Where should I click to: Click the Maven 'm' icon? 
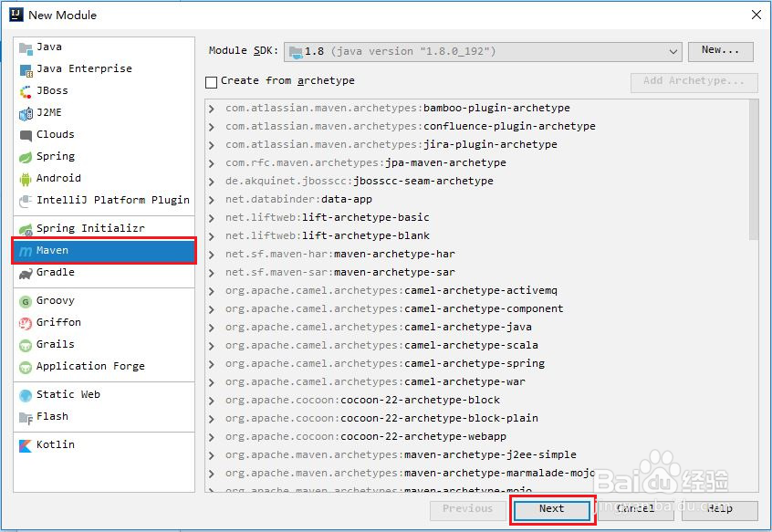(26, 252)
